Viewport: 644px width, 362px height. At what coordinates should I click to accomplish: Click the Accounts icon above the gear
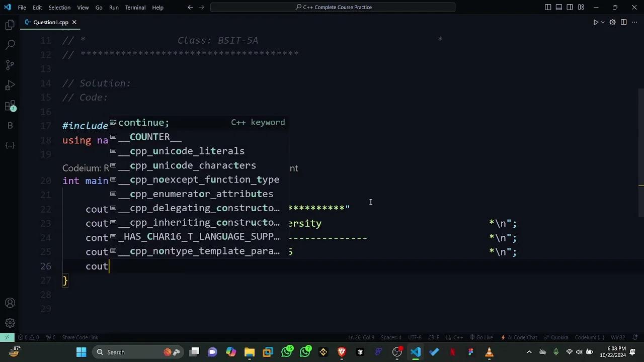(10, 303)
